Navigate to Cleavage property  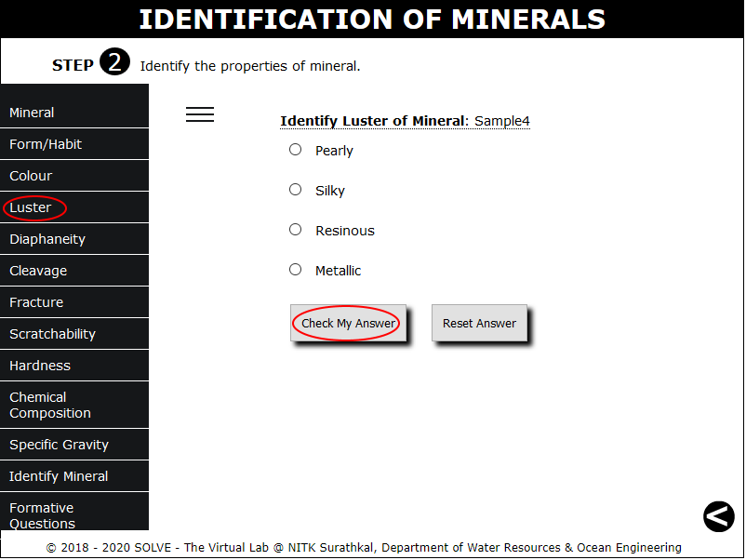pos(74,271)
